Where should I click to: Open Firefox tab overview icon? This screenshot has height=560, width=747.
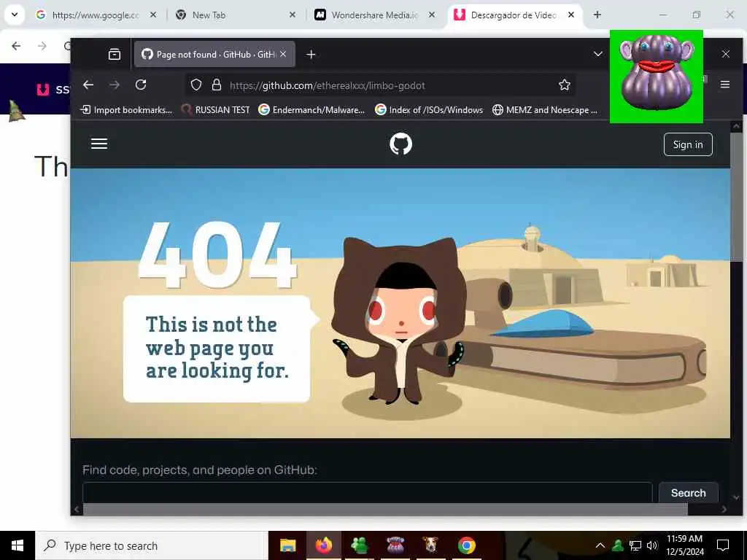[115, 54]
